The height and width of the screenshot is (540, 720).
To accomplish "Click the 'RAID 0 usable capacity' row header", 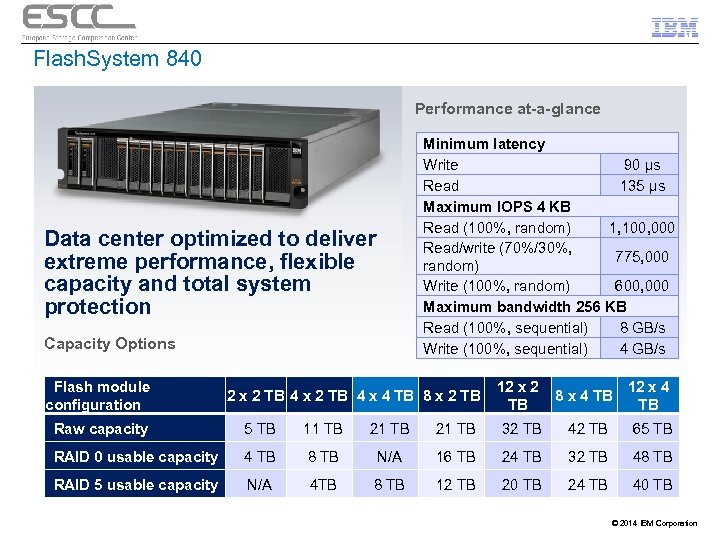I will 135,457.
